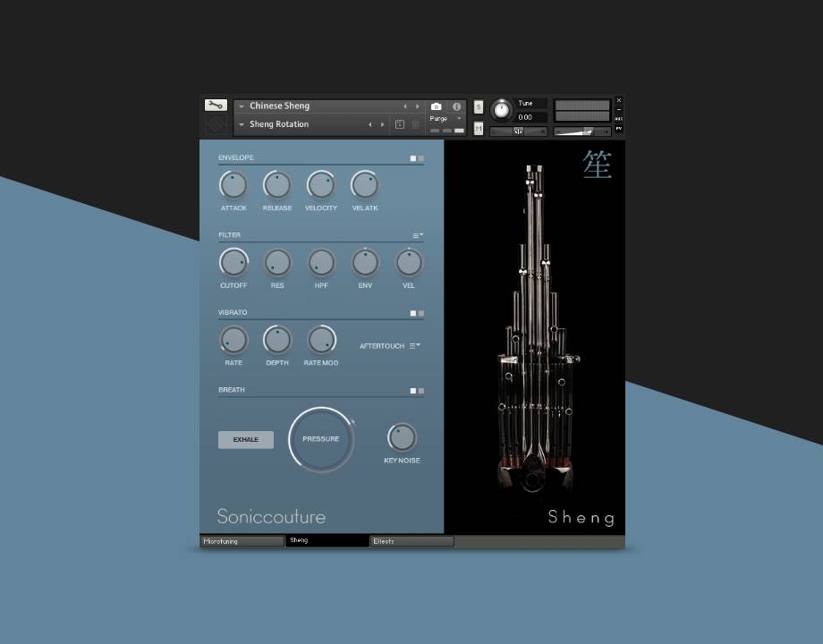
Task: Solo the instrument with S button
Action: click(x=478, y=106)
